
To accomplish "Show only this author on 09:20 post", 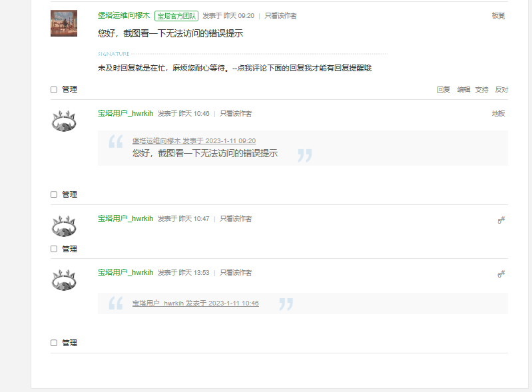I will click(x=280, y=16).
